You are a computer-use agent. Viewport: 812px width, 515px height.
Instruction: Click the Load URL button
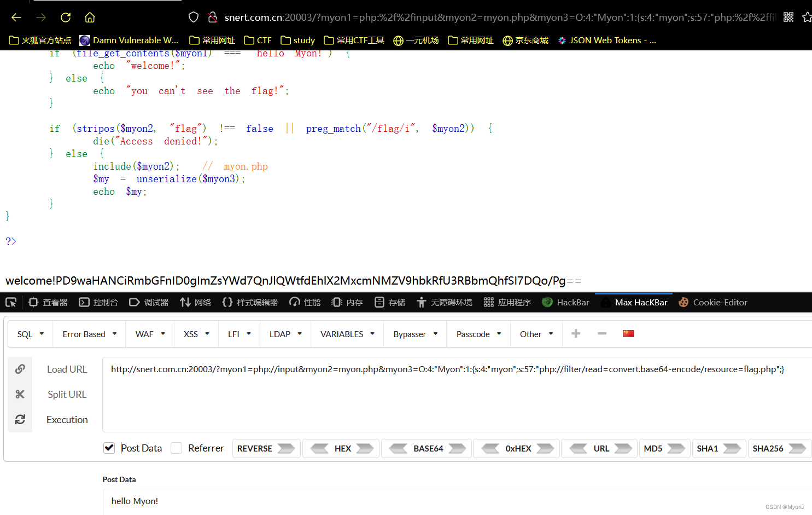click(x=67, y=369)
